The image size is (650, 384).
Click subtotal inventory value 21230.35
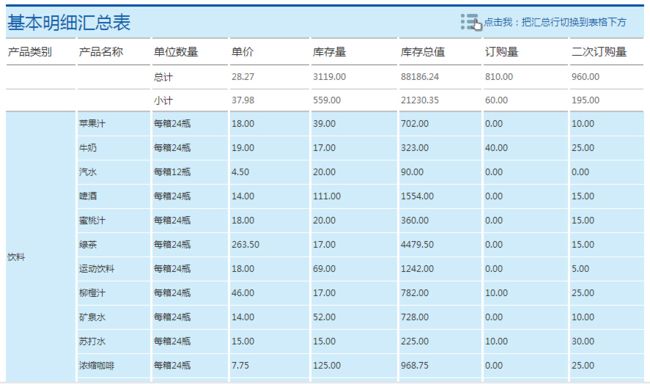coord(420,100)
